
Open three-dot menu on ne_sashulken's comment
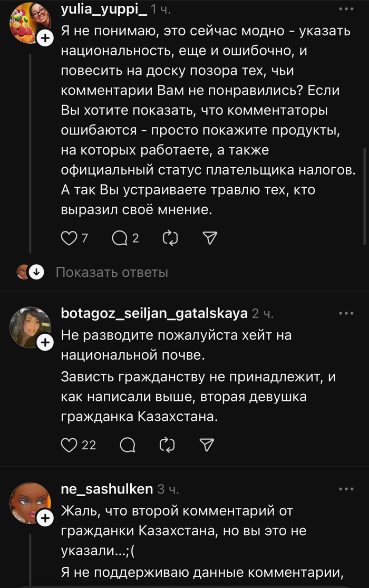[346, 489]
